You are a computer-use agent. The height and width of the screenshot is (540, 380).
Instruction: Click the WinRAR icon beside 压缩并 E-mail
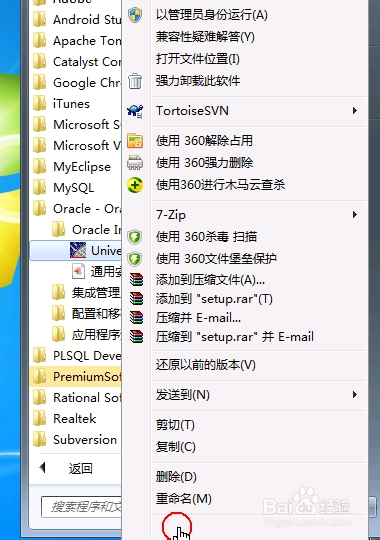[x=136, y=318]
